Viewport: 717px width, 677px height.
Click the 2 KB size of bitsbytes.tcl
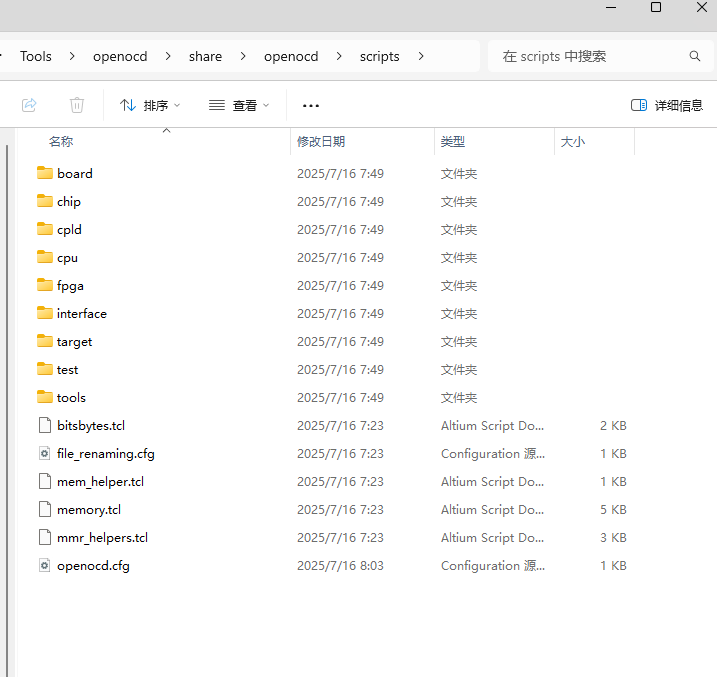coord(613,426)
